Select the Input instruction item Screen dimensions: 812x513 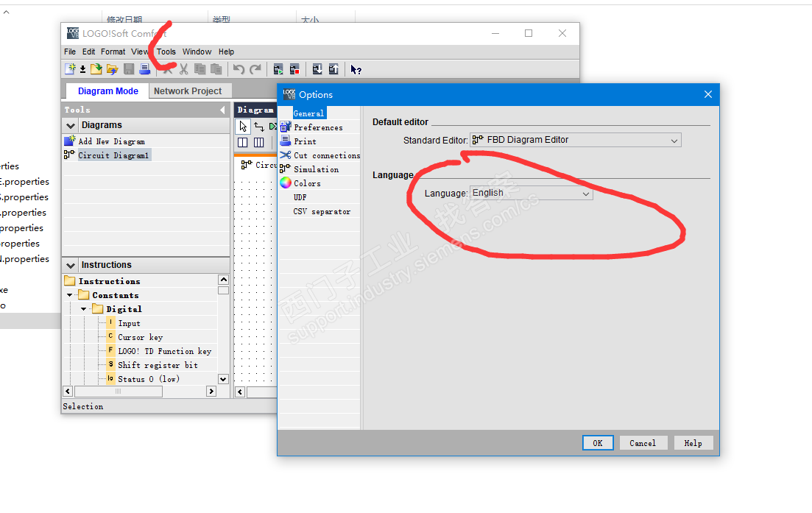[x=129, y=323]
